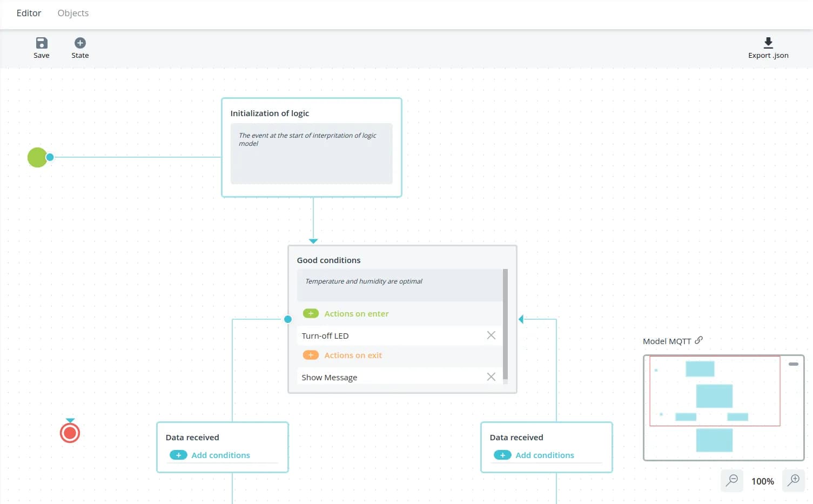Remove the Turn-off LED action
Screen dimensions: 813x504
(x=491, y=335)
